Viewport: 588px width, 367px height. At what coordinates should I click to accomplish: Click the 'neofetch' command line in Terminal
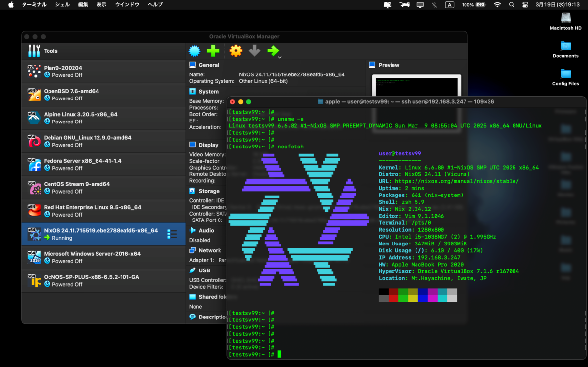point(290,147)
